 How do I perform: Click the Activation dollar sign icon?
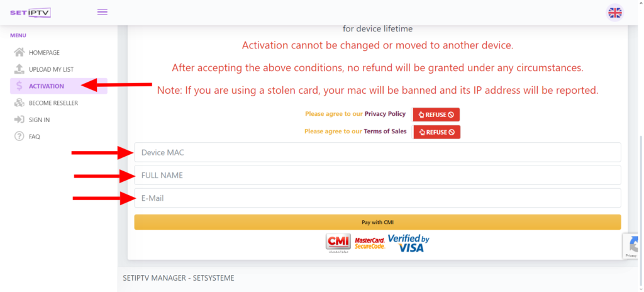pos(19,86)
